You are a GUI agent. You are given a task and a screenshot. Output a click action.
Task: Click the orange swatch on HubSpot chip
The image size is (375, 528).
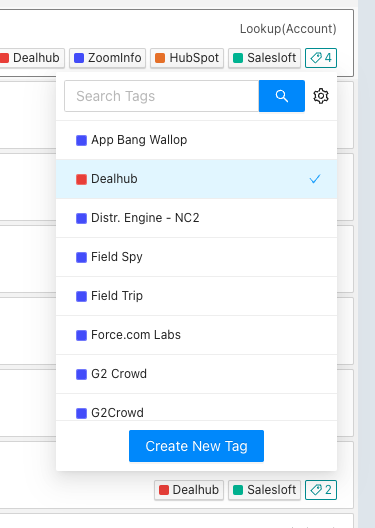(160, 58)
